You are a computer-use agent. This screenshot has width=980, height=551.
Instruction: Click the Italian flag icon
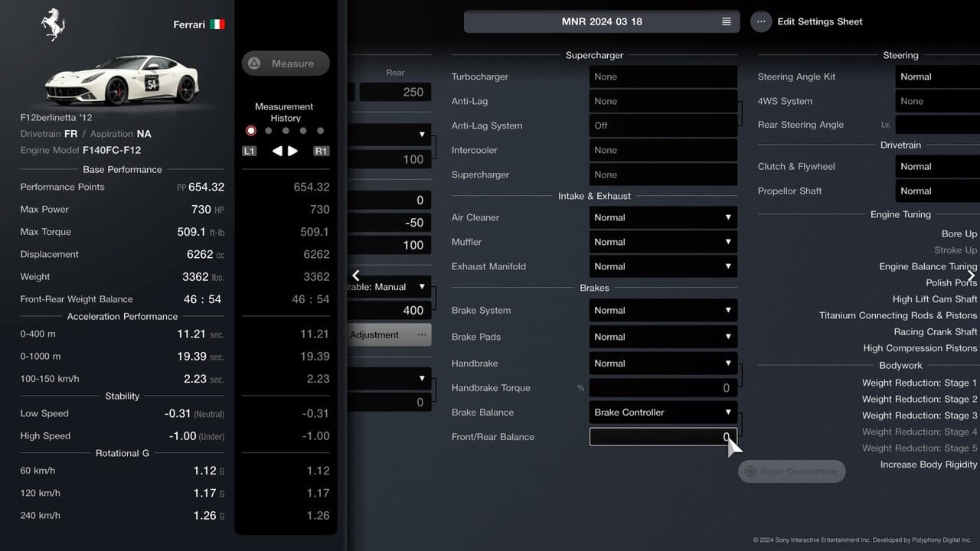[217, 24]
